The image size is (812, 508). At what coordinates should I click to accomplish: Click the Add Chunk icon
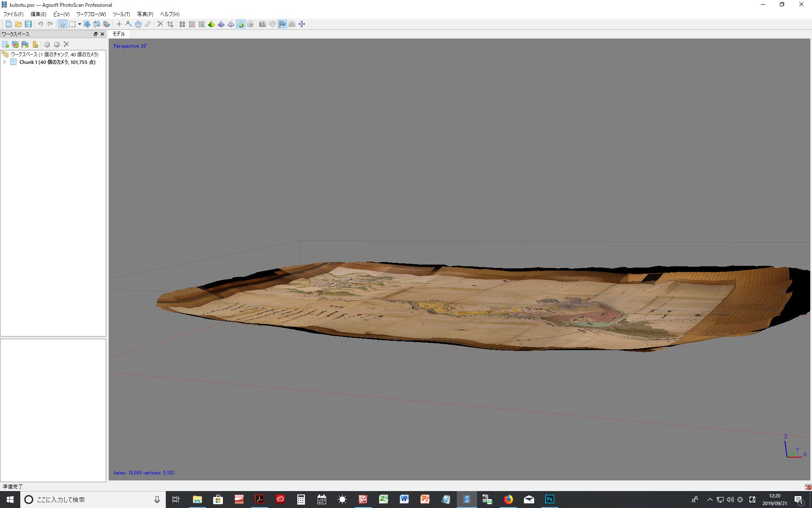[x=5, y=44]
